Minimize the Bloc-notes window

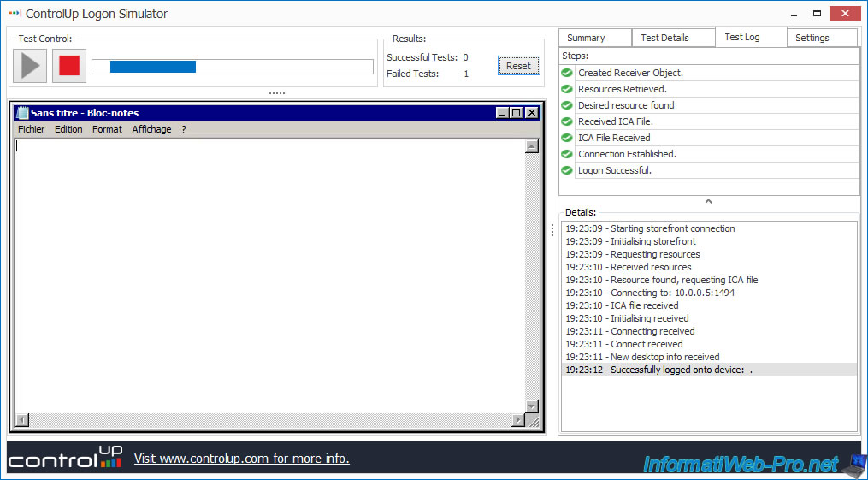point(502,113)
